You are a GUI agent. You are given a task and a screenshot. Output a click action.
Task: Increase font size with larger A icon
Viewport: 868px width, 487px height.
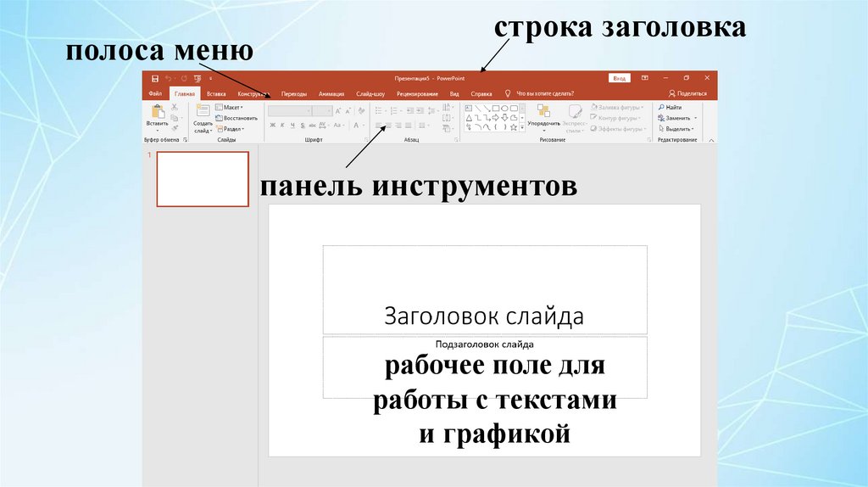[x=338, y=111]
